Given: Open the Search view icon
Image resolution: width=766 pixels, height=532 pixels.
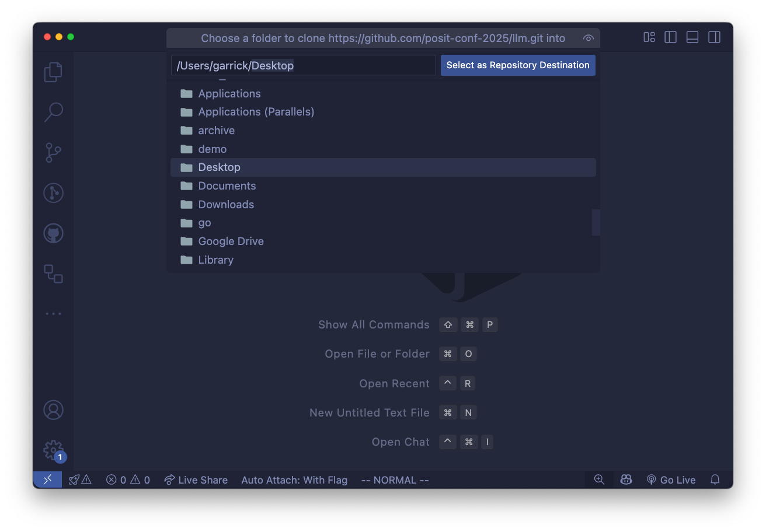Looking at the screenshot, I should [x=53, y=112].
